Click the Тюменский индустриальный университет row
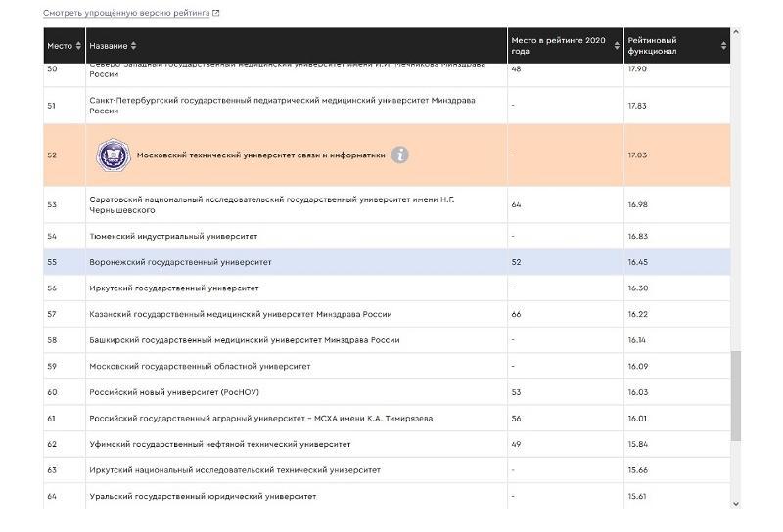This screenshot has height=532, width=783. 173,236
